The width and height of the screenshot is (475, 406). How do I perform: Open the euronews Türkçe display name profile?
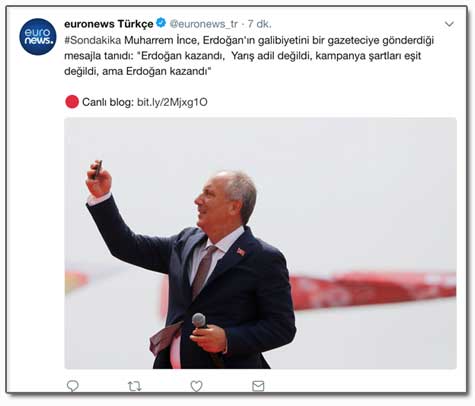click(x=109, y=24)
